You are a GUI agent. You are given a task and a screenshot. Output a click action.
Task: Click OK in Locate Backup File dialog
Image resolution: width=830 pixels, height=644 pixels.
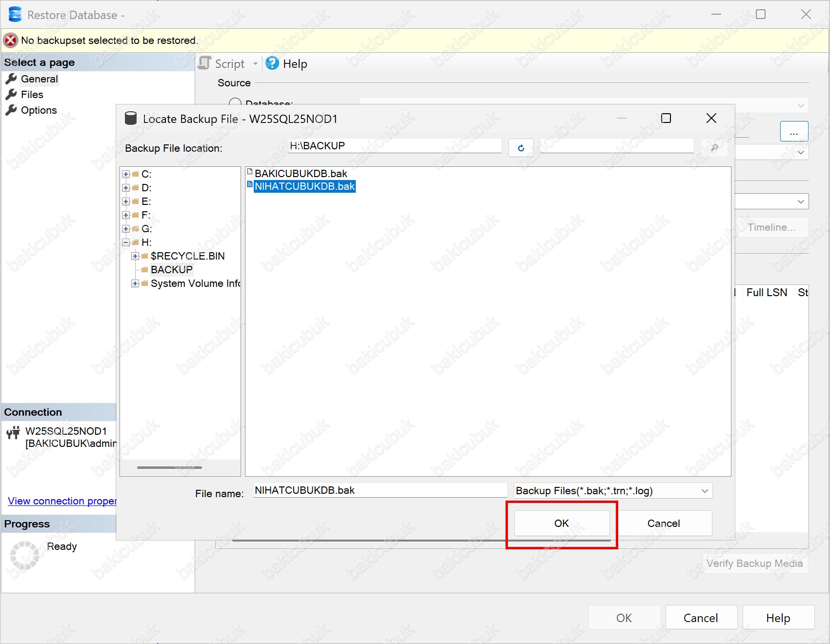click(562, 523)
